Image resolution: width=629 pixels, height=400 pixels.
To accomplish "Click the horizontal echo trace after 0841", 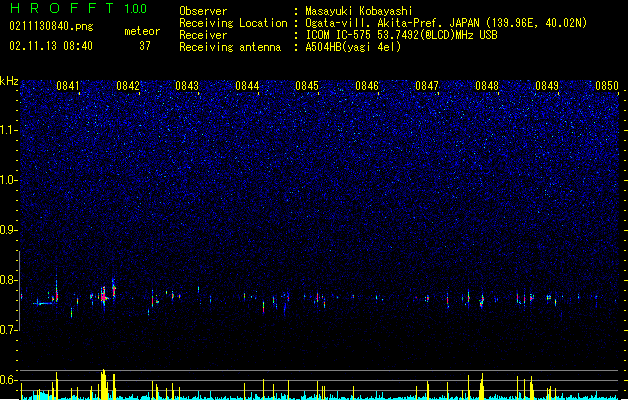I will (x=44, y=303).
